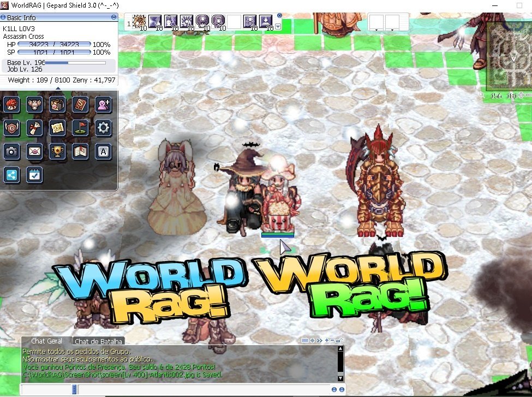The image size is (532, 397).
Task: Open the party add-member icon
Action: [x=103, y=104]
